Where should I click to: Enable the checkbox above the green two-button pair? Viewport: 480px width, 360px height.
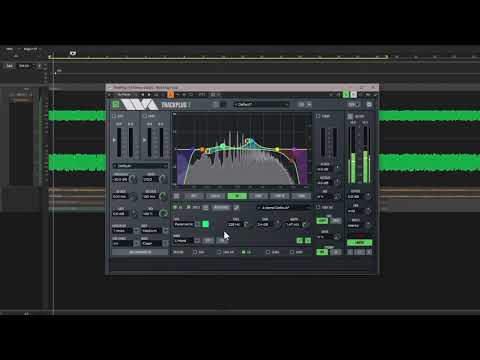click(x=318, y=207)
